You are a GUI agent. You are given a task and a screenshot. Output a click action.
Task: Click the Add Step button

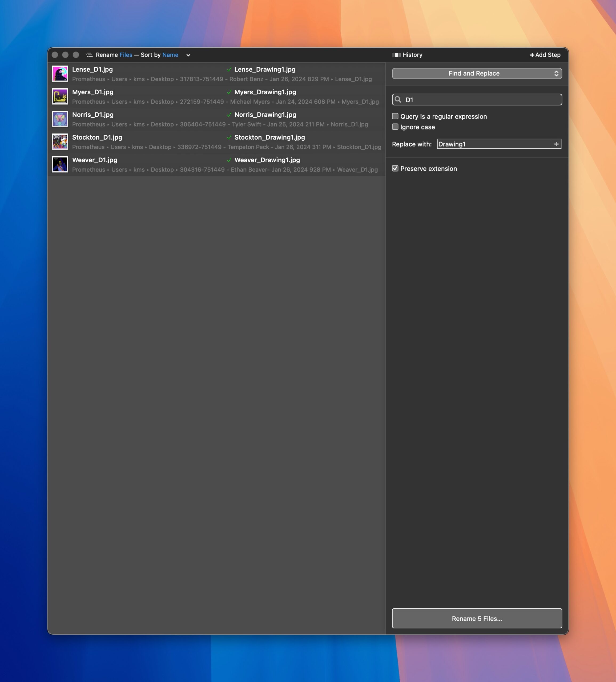pos(545,55)
